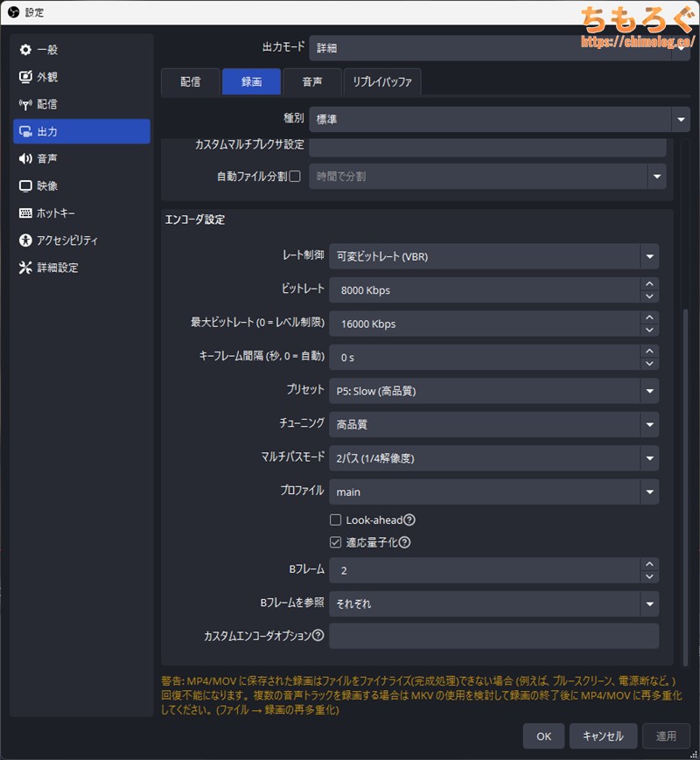Switch to the 配信 tab
Viewport: 700px width, 760px height.
pos(190,82)
